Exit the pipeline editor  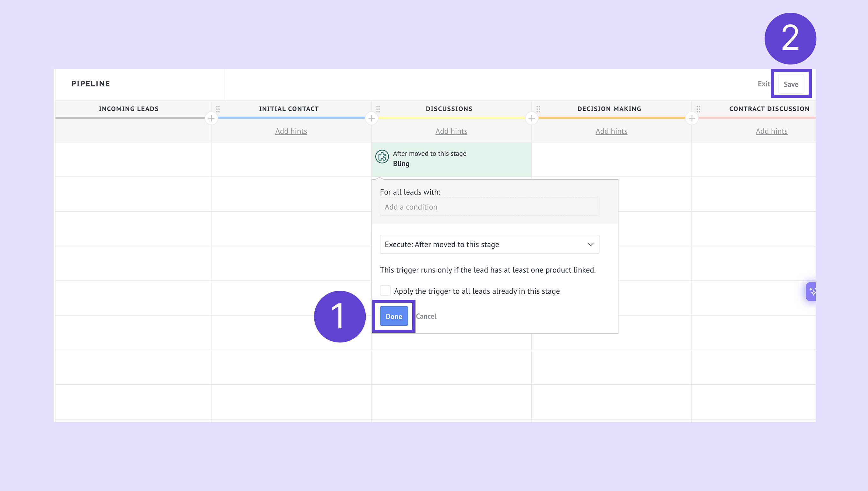coord(763,84)
